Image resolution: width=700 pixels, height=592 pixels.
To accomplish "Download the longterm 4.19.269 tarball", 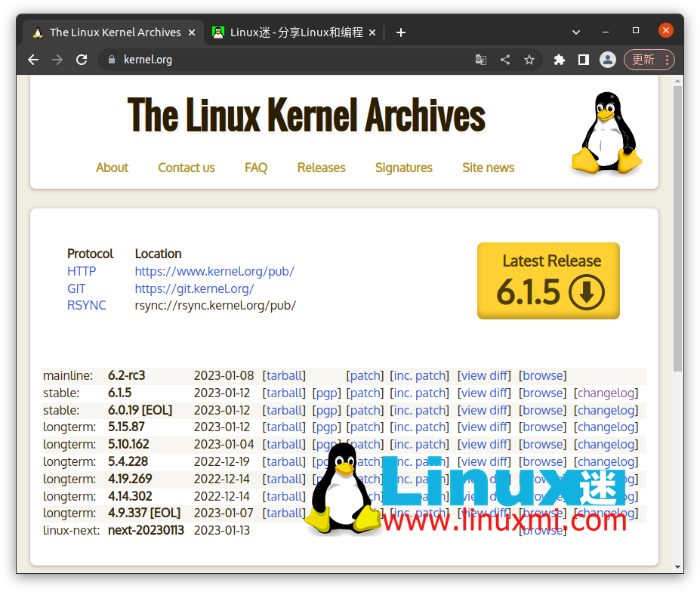I will 284,479.
